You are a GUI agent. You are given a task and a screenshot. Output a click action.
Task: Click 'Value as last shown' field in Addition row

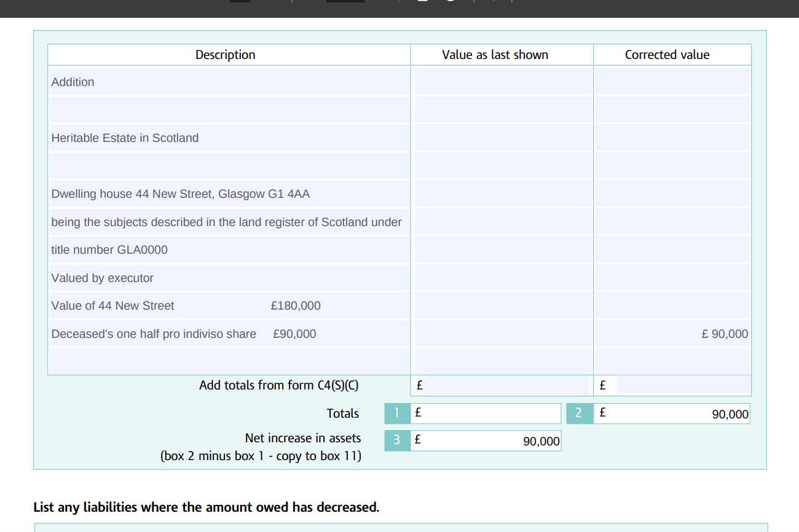pos(502,82)
